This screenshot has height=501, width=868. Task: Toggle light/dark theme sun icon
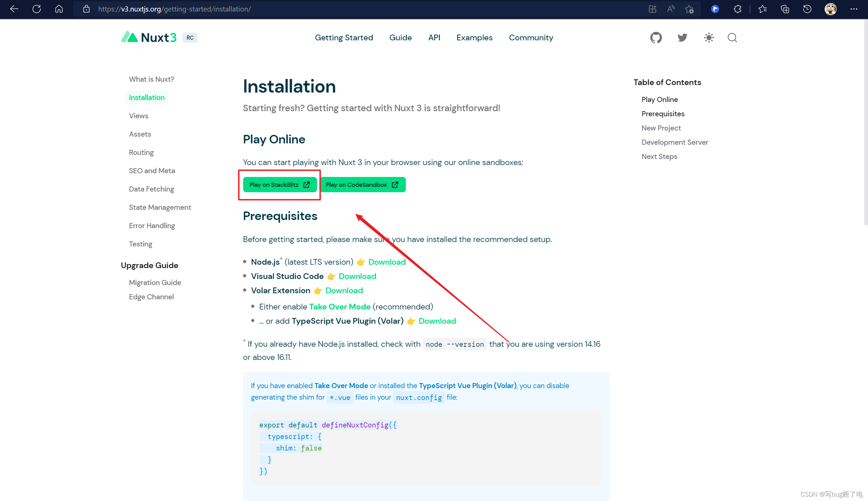tap(709, 38)
